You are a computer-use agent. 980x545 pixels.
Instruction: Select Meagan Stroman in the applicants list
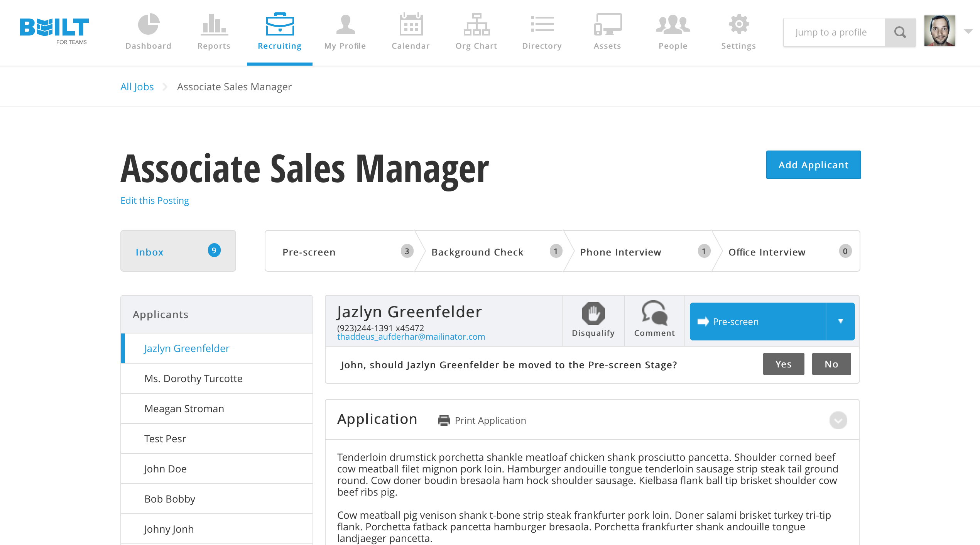(x=184, y=409)
